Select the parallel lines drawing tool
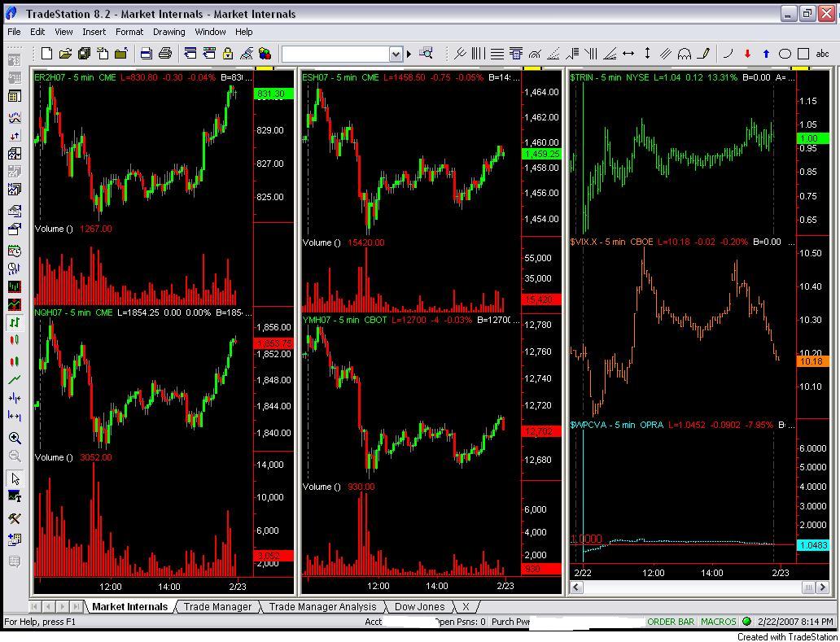This screenshot has height=642, width=840. pos(666,53)
